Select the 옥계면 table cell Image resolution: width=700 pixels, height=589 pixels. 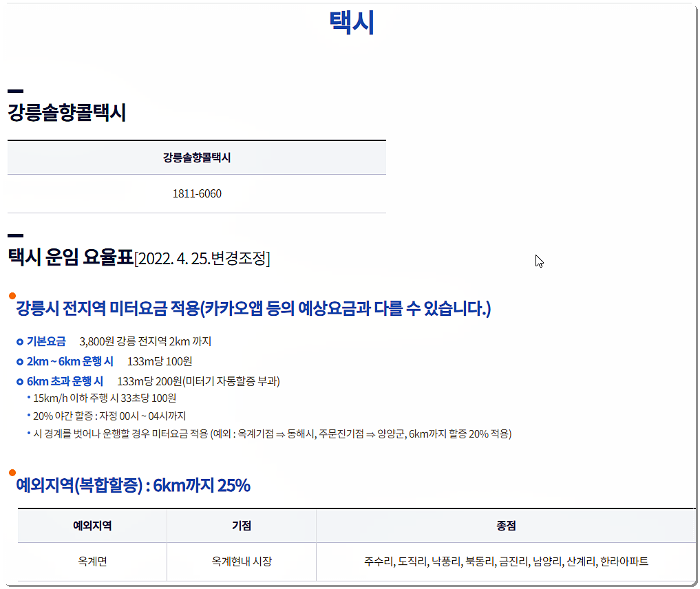coord(92,561)
